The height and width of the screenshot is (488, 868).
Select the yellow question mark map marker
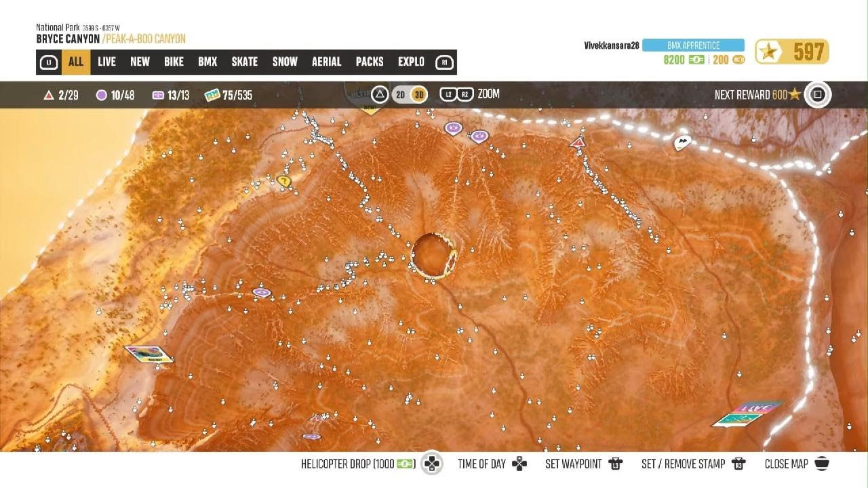click(284, 181)
